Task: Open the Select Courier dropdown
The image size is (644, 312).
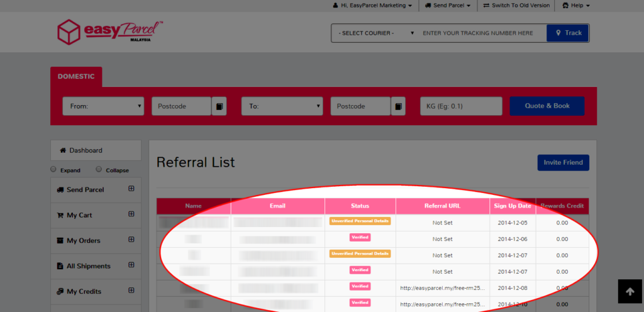Action: pos(375,33)
